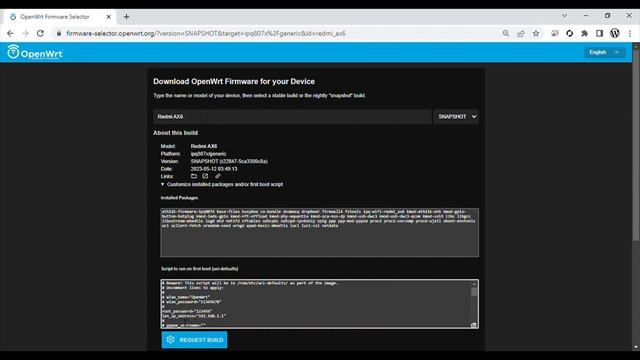Click the WordPress profile icon
Image resolution: width=640 pixels, height=360 pixels.
(x=615, y=33)
